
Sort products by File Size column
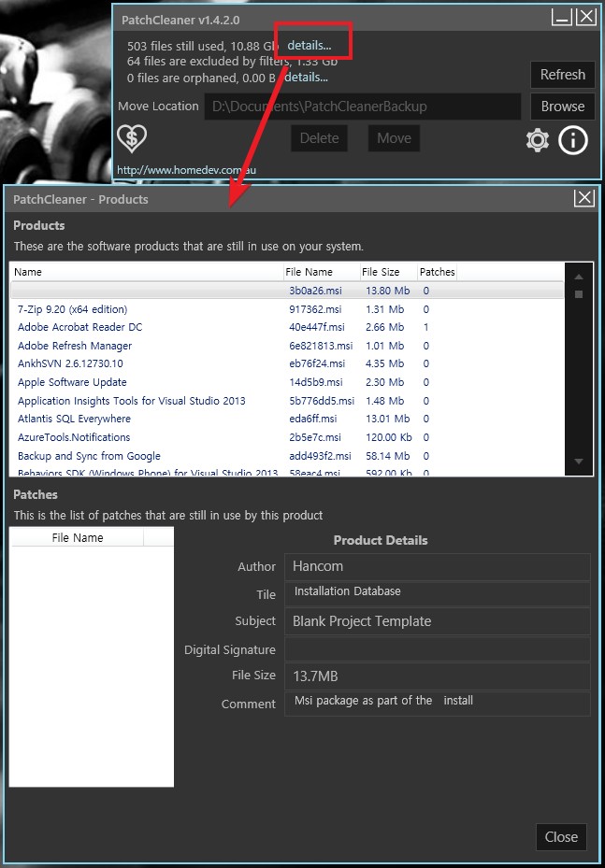pos(388,272)
